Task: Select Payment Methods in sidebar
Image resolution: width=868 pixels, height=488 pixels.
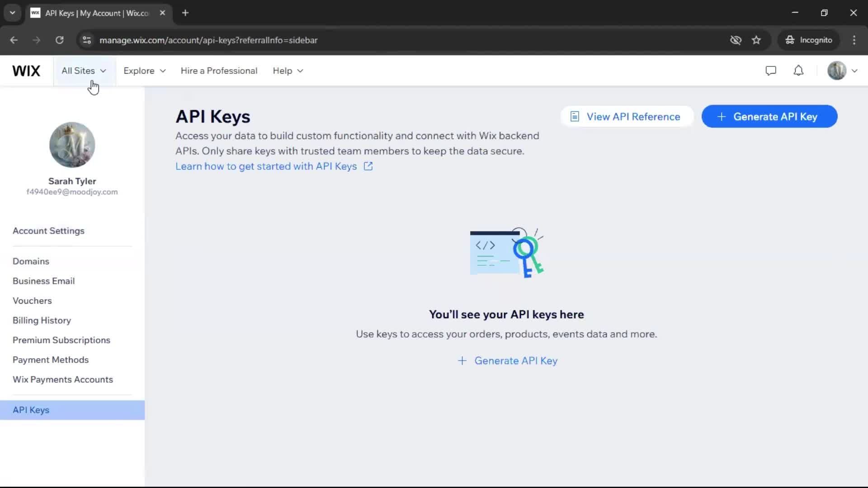Action: point(50,360)
